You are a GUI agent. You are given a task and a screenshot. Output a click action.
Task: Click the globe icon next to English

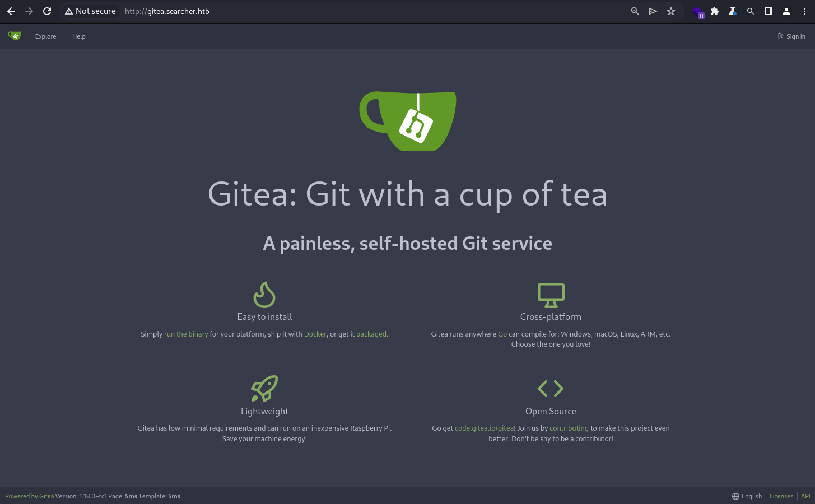(x=735, y=496)
